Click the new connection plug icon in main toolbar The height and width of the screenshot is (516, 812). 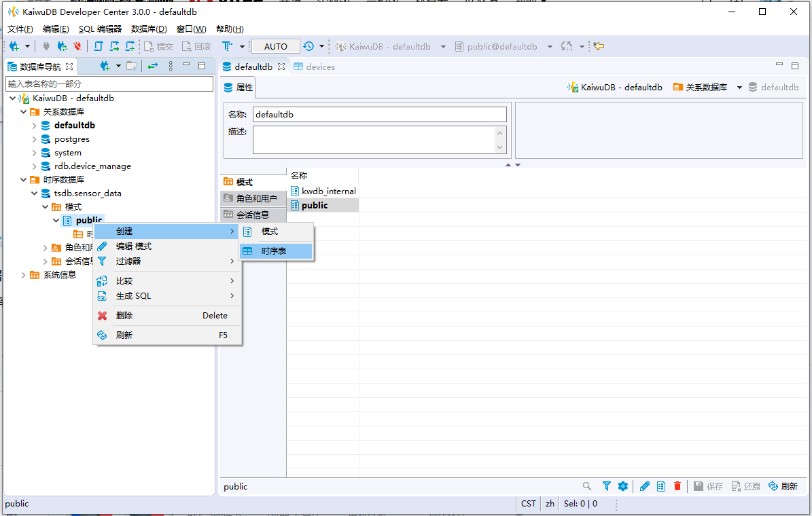14,47
